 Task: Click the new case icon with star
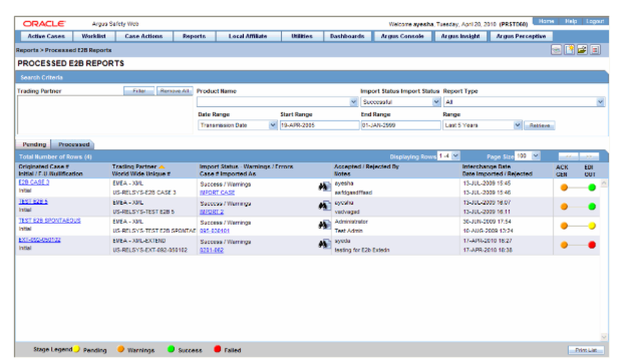[569, 50]
